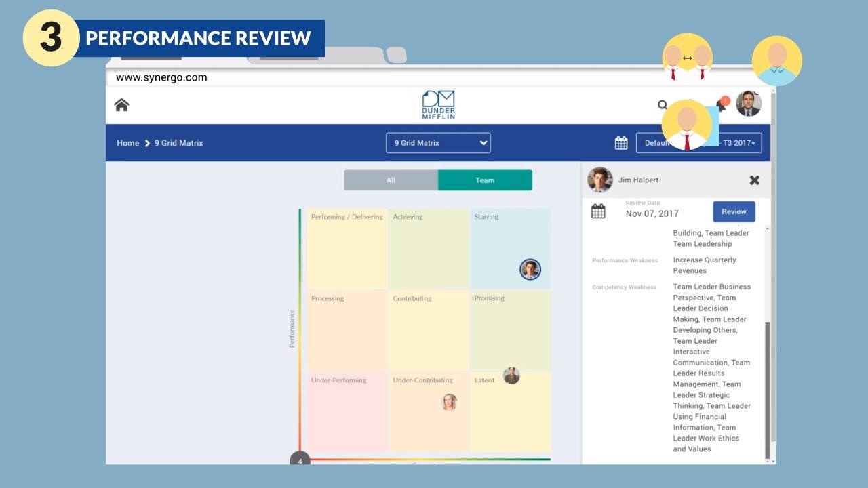Open the user profile photo menu
Image resolution: width=868 pixels, height=488 pixels.
point(749,104)
